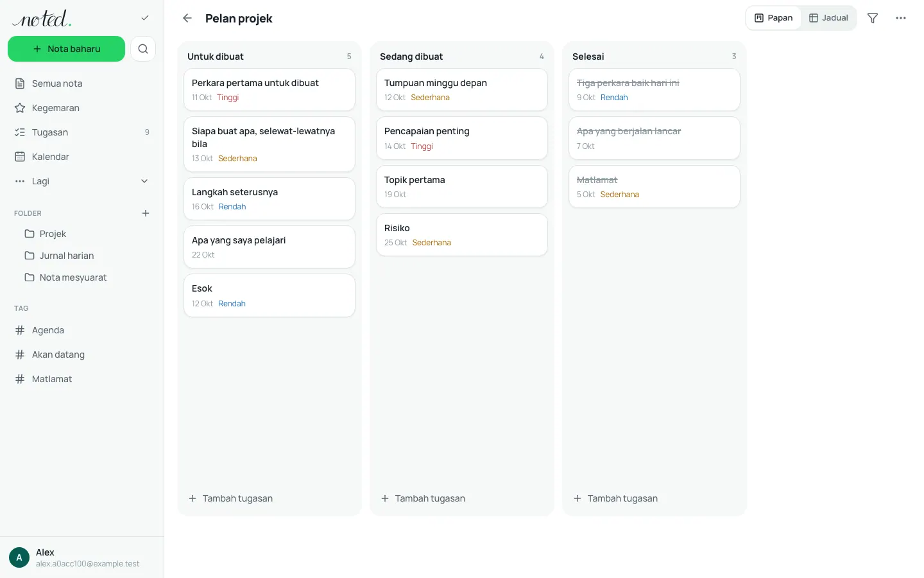Open the struck-through Matlamat task card
The height and width of the screenshot is (578, 924).
click(654, 187)
